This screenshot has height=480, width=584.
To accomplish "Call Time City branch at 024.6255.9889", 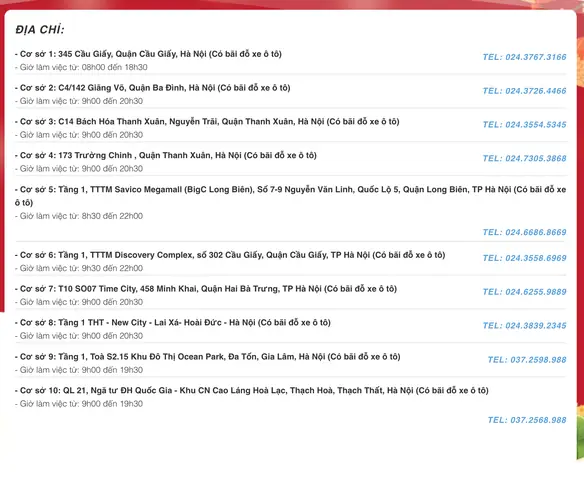I will point(524,292).
